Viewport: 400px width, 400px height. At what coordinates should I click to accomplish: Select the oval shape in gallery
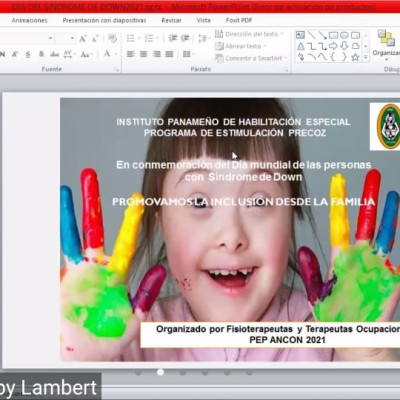coord(344,35)
